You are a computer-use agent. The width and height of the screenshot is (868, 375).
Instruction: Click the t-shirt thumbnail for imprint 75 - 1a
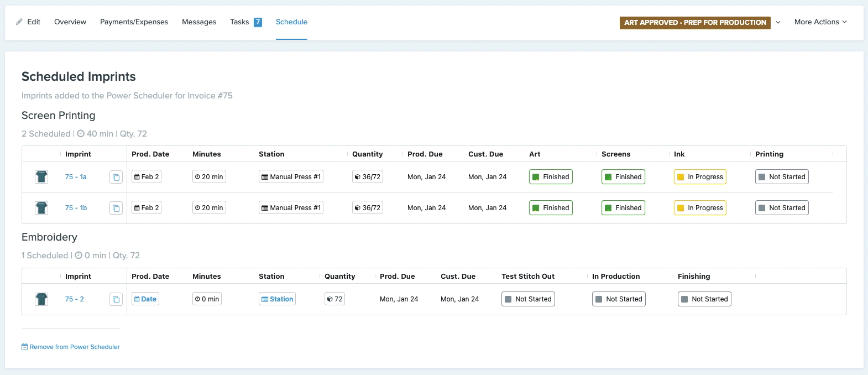point(41,177)
